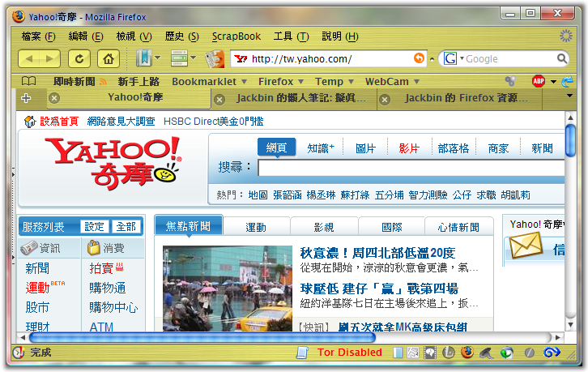This screenshot has height=372, width=588.
Task: Expand the Bookmarklet bookmarks folder
Action: (x=209, y=82)
